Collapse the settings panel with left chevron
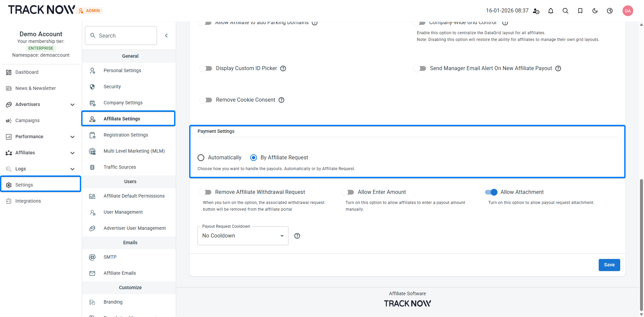644x317 pixels. 166,36
